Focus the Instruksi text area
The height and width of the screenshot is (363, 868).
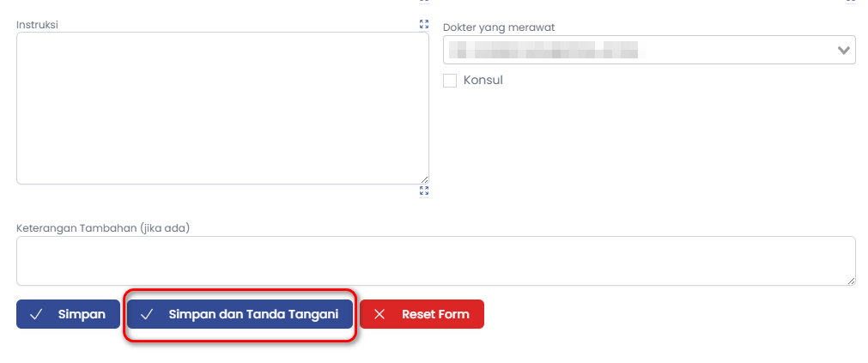[222, 108]
